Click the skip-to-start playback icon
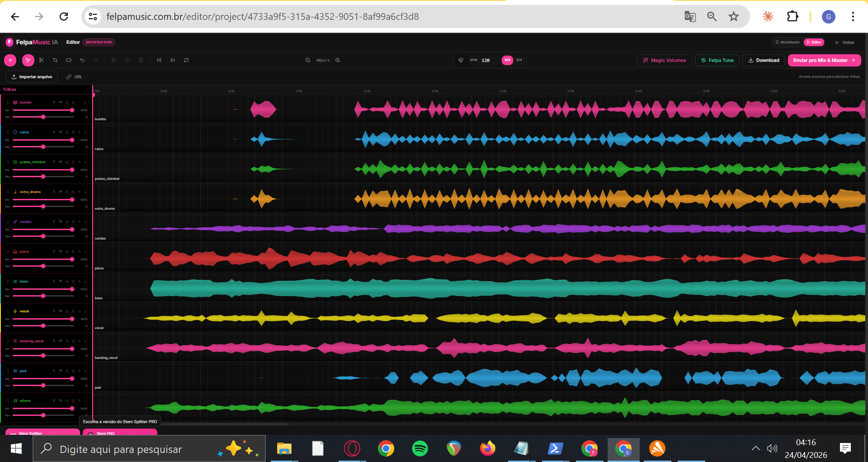Viewport: 868px width, 462px height. coord(159,60)
